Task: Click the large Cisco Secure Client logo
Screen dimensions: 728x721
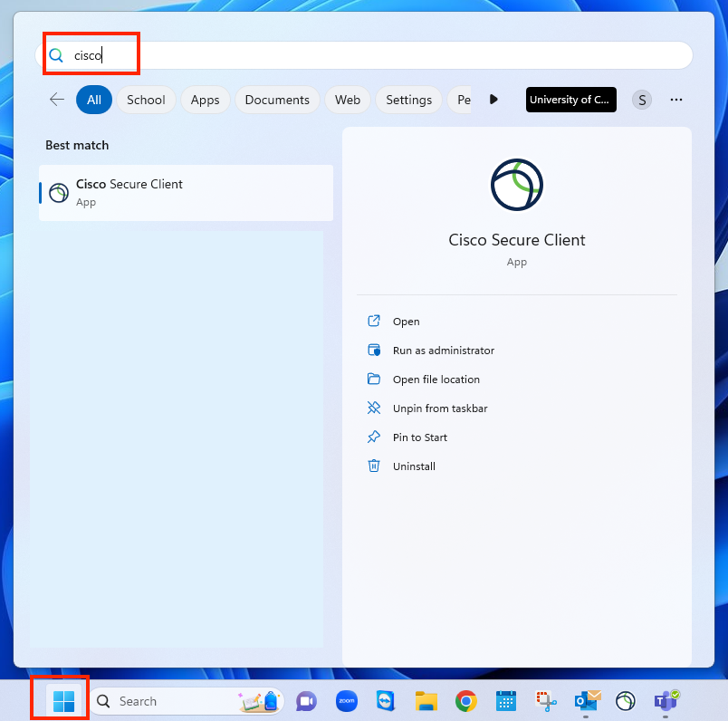Action: click(x=517, y=185)
